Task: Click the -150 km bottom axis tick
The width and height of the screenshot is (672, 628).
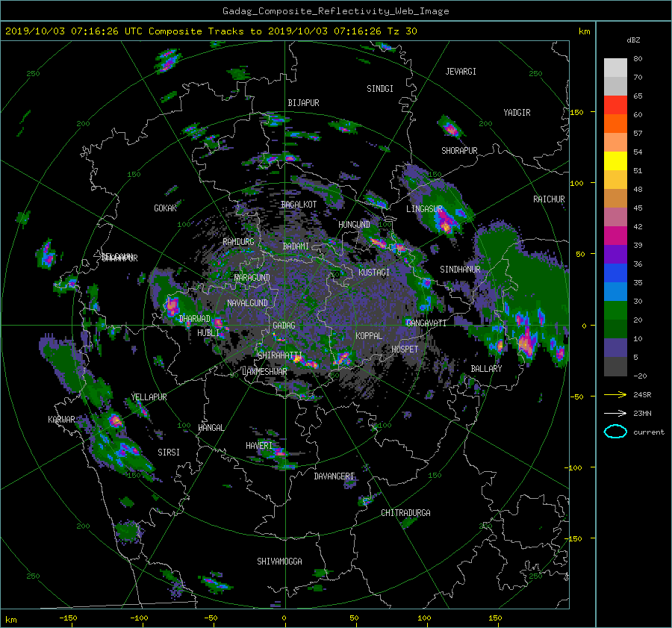Action: (68, 618)
